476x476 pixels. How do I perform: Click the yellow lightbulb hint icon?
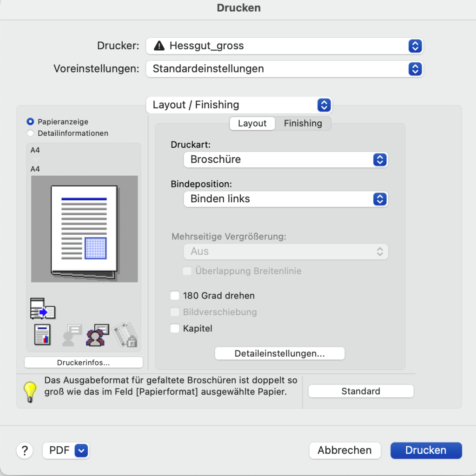click(x=30, y=391)
